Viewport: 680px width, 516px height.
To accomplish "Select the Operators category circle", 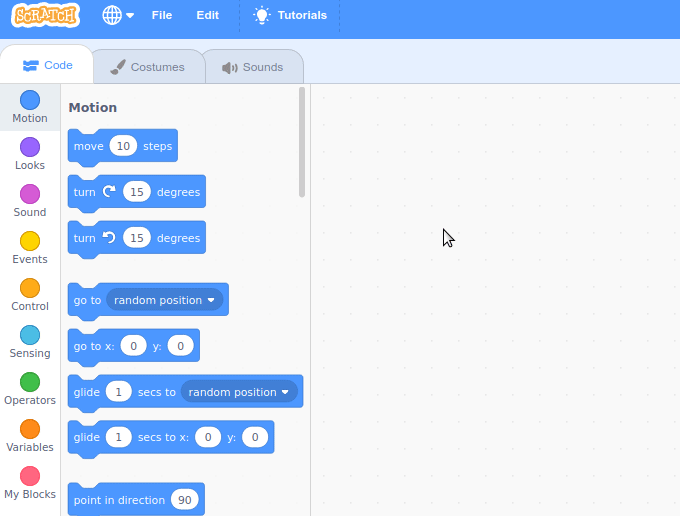I will click(x=30, y=382).
